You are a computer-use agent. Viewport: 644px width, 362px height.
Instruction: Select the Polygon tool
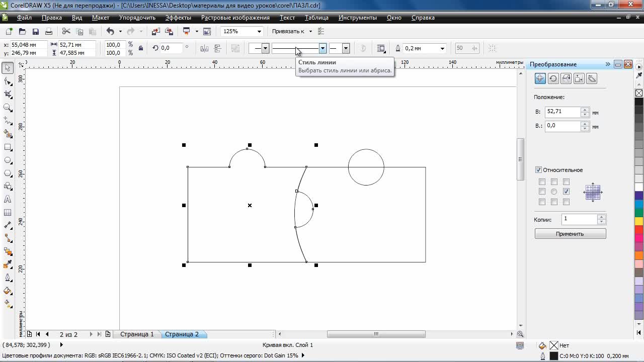(8, 173)
